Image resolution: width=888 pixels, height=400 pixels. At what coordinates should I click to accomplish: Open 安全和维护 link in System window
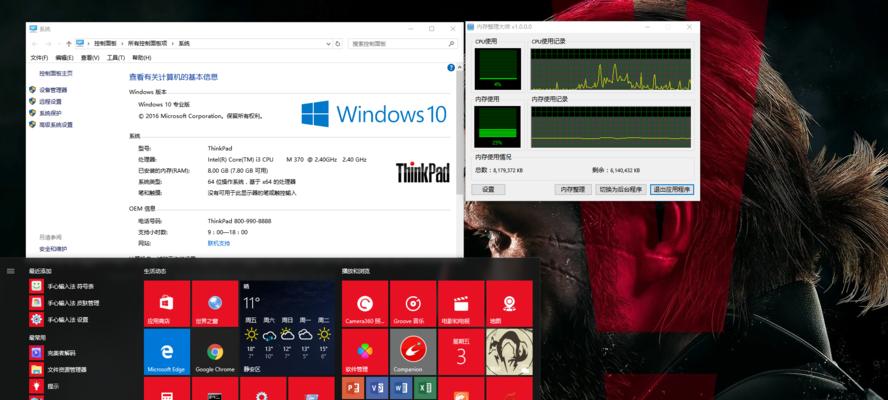(53, 249)
